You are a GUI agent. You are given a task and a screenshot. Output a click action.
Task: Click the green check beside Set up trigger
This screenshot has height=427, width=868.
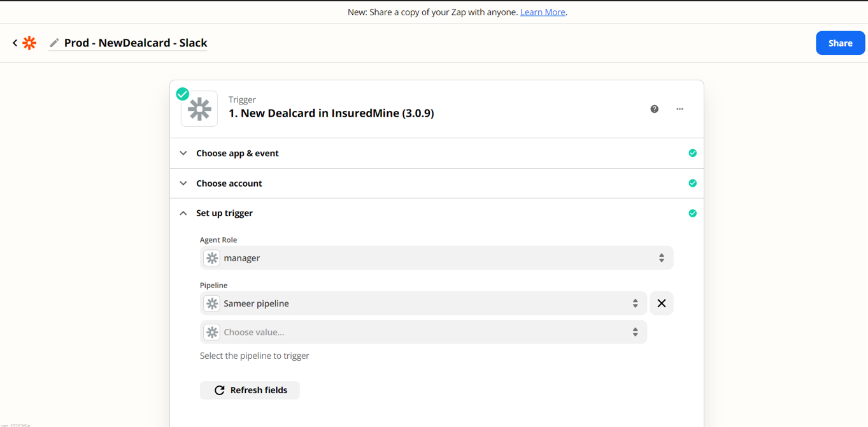[692, 213]
